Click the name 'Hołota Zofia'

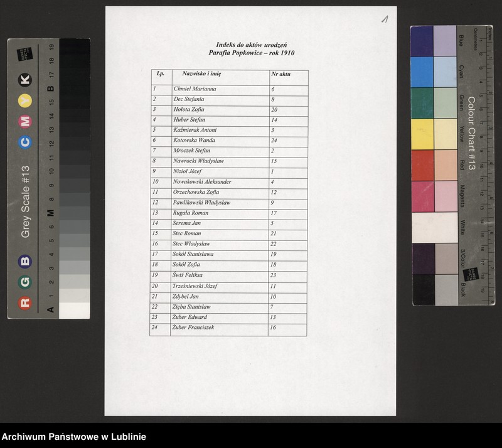click(x=189, y=110)
